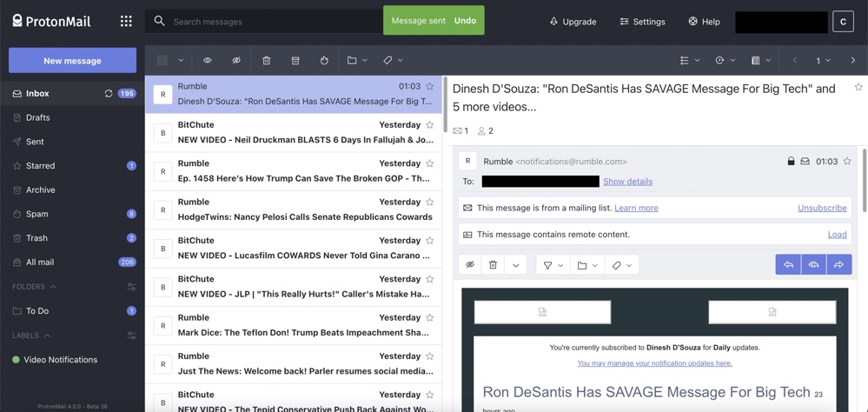Open message label-as dropdown
Image resolution: width=868 pixels, height=412 pixels.
622,265
